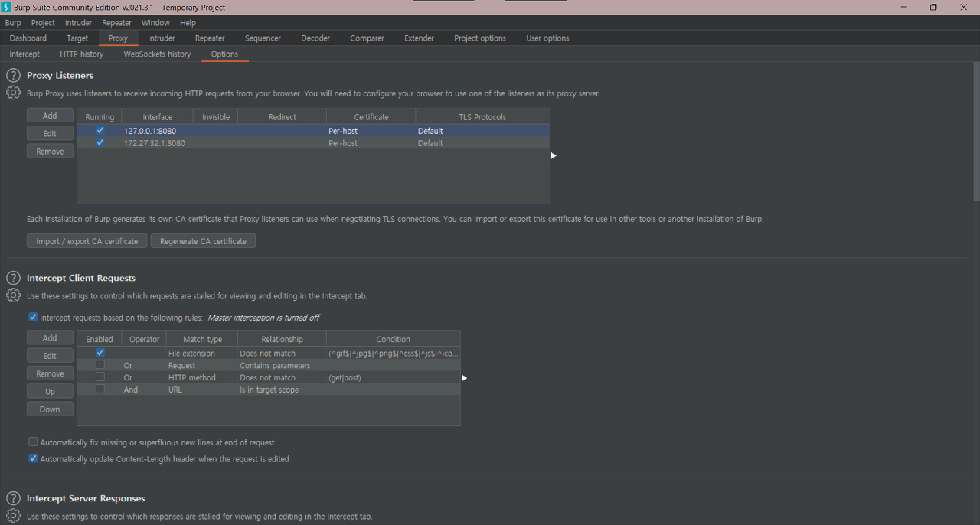Click the TLS Protocols column header
Screen dimensions: 980x525
coord(482,117)
